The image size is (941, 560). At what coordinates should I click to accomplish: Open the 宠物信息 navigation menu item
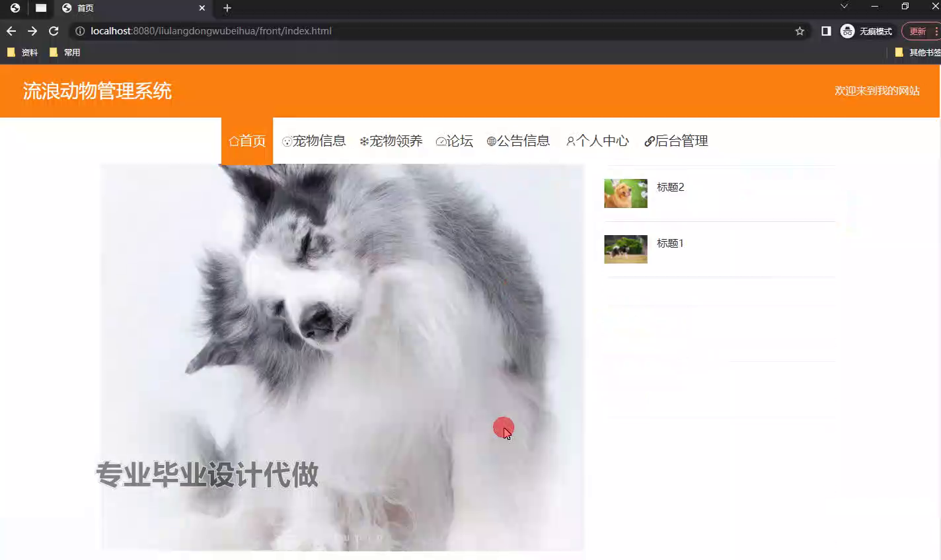(x=314, y=141)
